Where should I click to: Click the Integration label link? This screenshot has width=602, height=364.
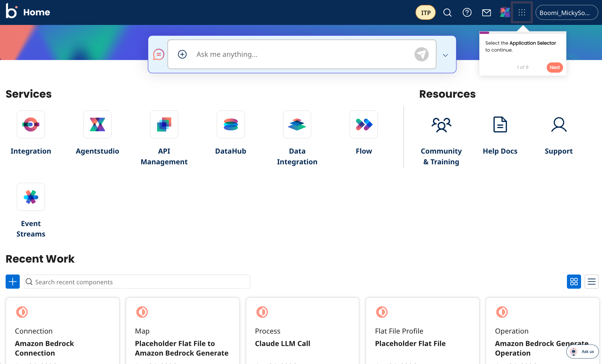point(31,151)
